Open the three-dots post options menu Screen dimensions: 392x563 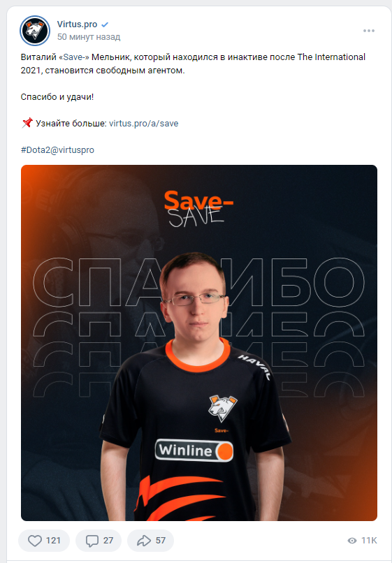(x=369, y=31)
